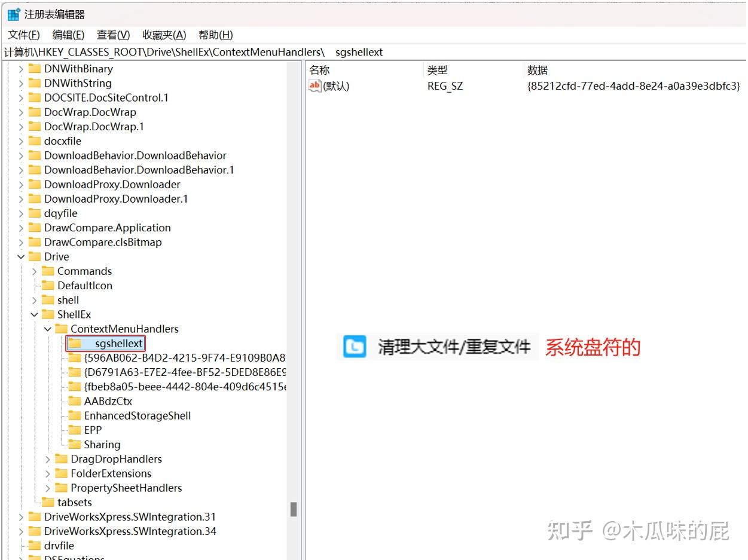748x560 pixels.
Task: Collapse the ContextMenuHandlers key
Action: pyautogui.click(x=48, y=329)
